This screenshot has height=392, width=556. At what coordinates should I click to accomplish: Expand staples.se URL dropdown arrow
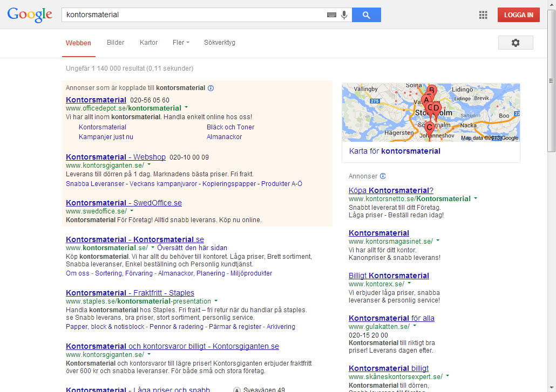click(215, 301)
